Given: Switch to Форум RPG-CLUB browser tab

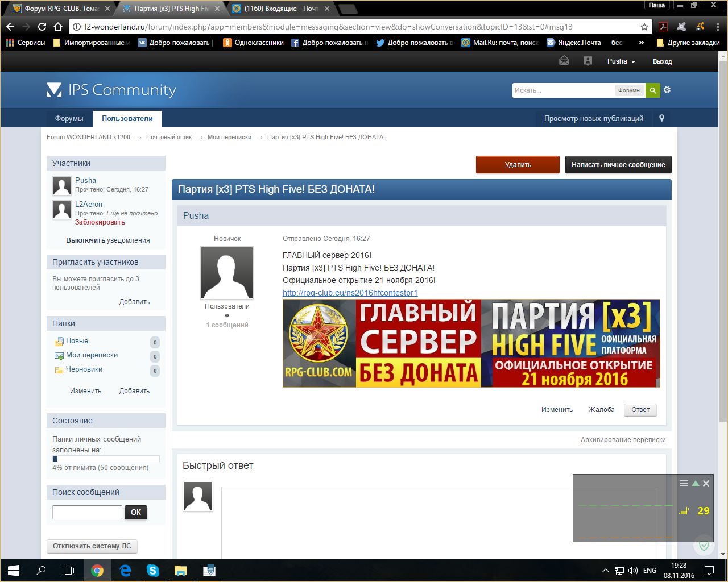Looking at the screenshot, I should (60, 9).
